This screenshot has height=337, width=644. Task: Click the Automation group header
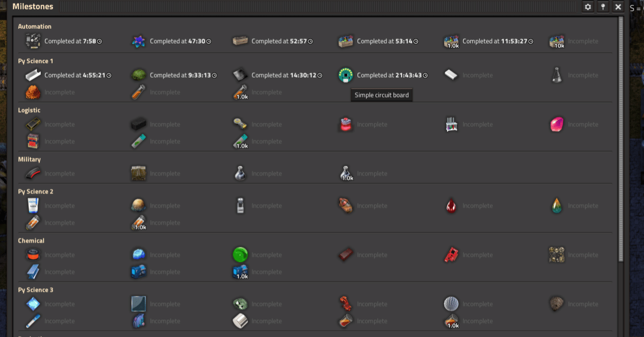click(35, 26)
